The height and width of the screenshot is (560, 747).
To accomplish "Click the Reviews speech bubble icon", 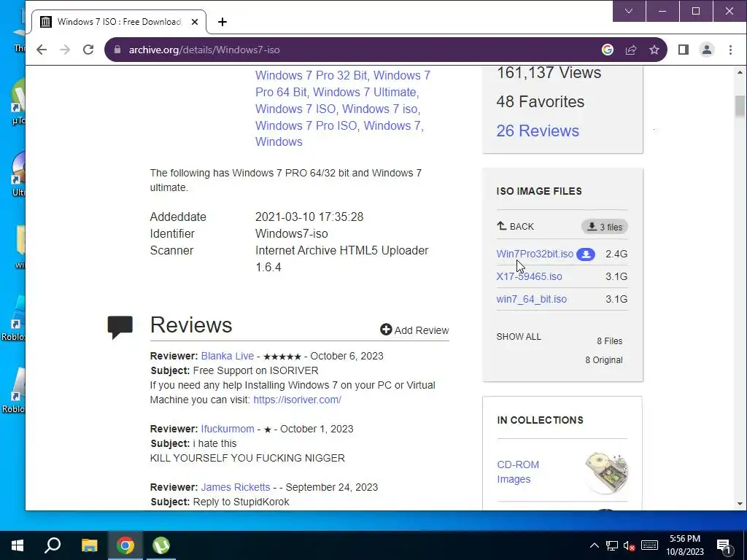I will [120, 327].
